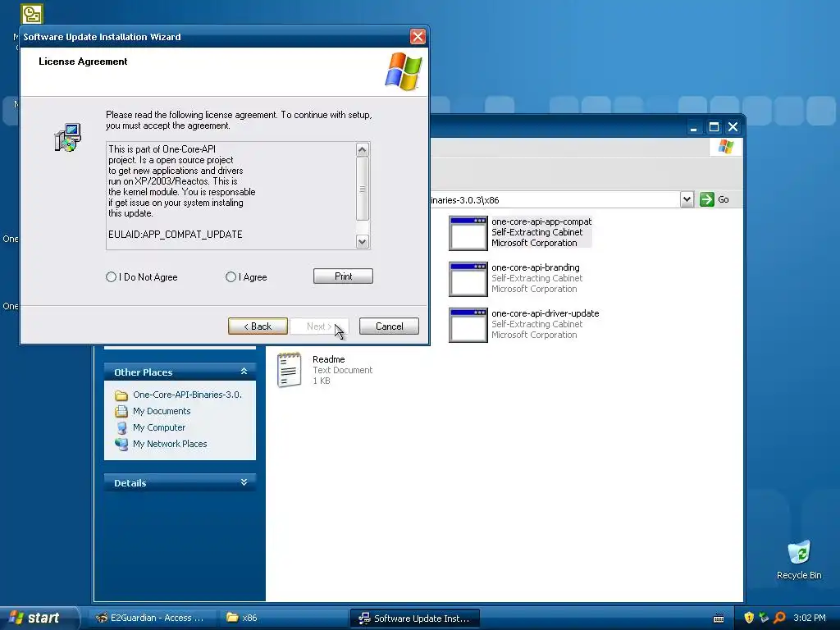
Task: Click the Readme file name label
Action: [x=328, y=359]
